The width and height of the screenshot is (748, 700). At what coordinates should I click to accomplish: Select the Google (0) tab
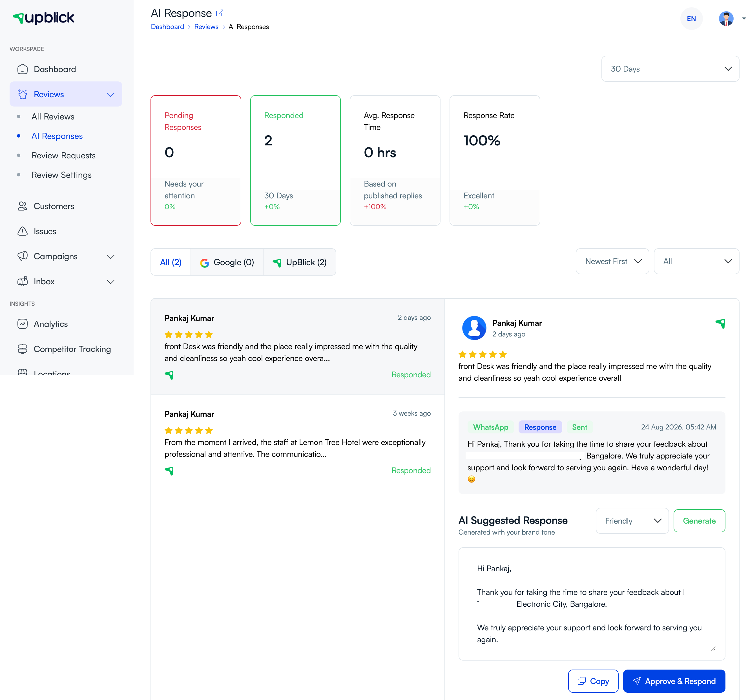coord(227,262)
